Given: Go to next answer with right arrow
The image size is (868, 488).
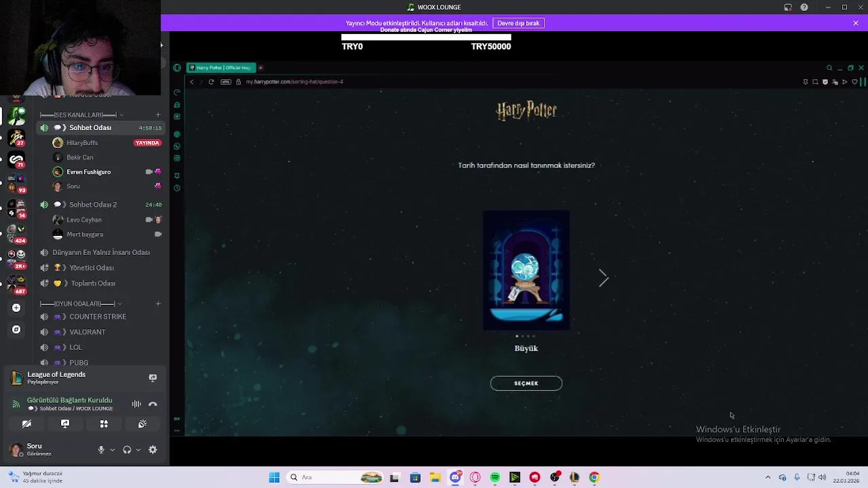Looking at the screenshot, I should (x=604, y=278).
